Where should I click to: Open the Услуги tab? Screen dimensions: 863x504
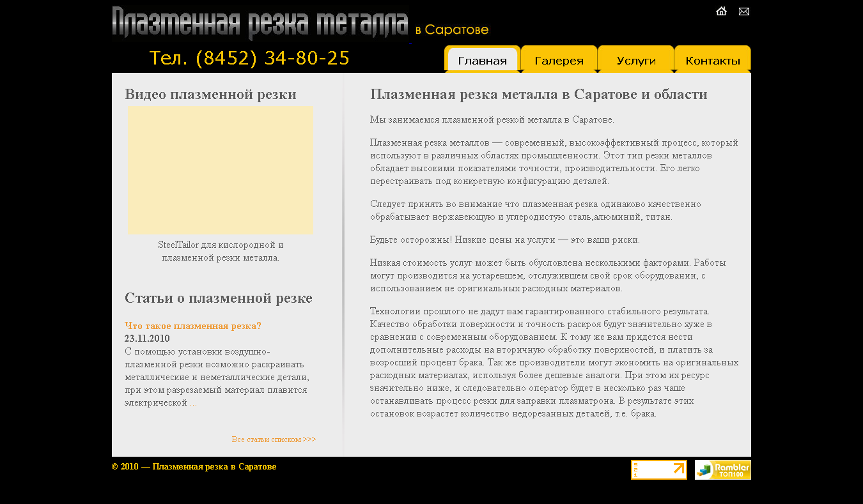click(x=635, y=59)
